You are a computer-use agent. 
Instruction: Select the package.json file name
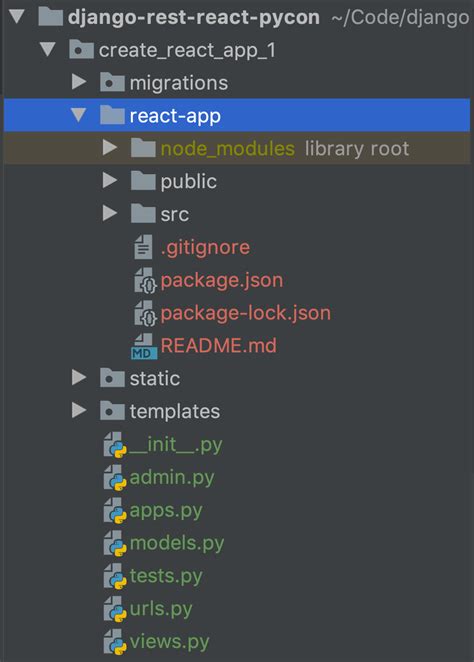point(222,281)
